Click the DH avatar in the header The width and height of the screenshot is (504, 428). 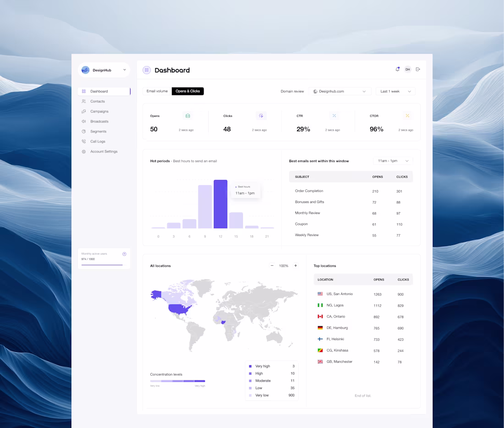tap(408, 69)
